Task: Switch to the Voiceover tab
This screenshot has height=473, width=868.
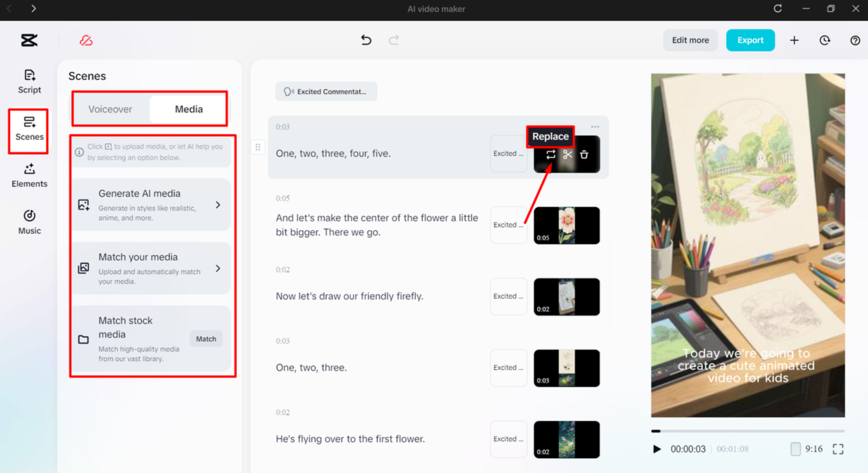Action: [110, 109]
